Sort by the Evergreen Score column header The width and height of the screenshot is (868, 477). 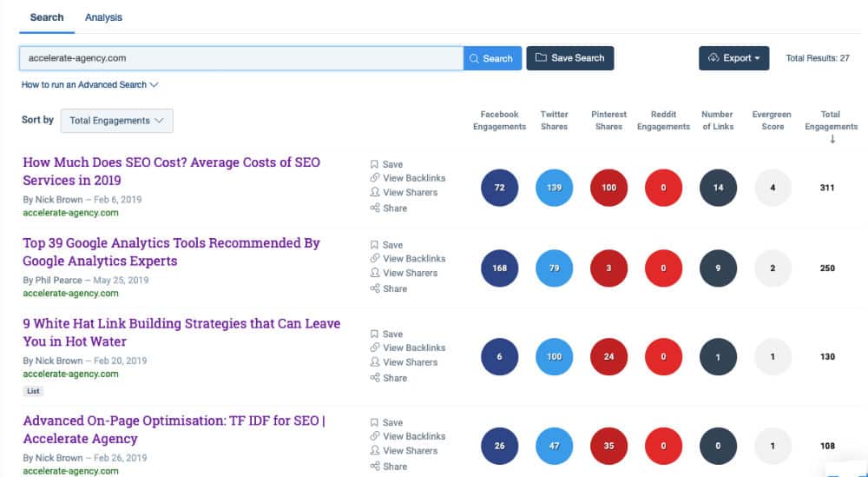coord(772,121)
